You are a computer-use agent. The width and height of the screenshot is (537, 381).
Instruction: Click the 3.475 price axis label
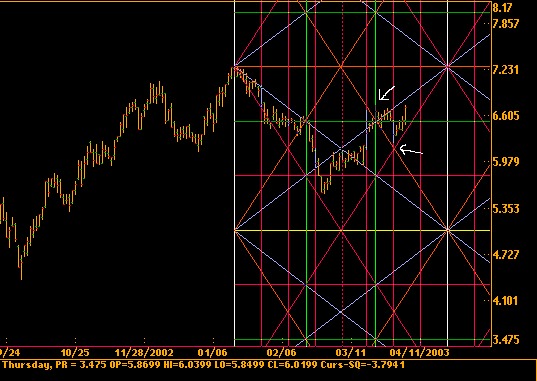click(x=506, y=340)
